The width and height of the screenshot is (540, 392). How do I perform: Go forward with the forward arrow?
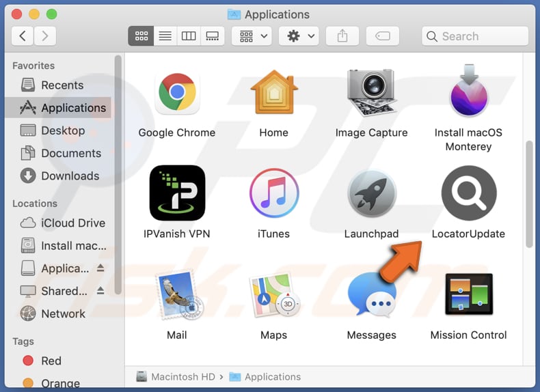tap(44, 36)
